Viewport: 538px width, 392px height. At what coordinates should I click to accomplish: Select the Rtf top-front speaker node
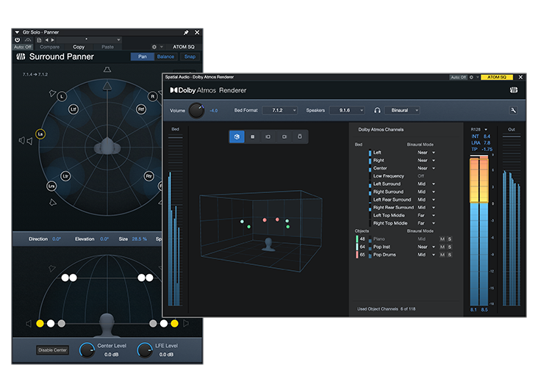(x=141, y=109)
